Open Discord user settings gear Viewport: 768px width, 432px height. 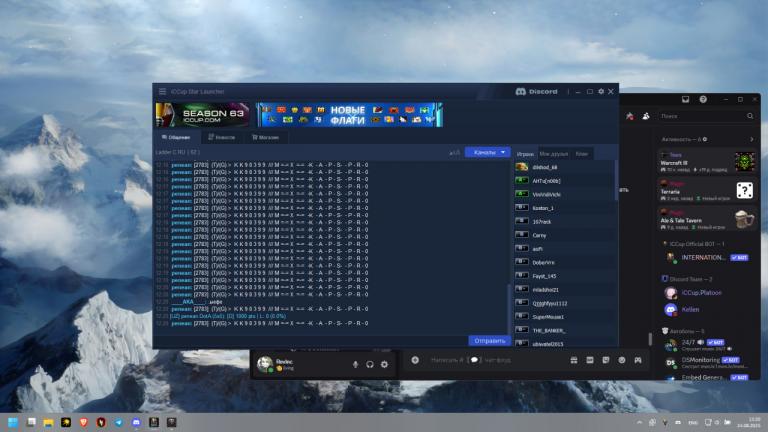tap(384, 364)
